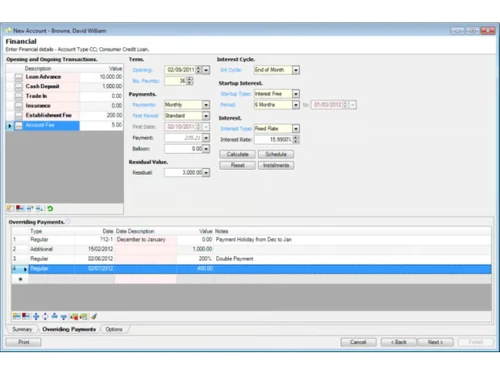The image size is (500, 375).
Task: Click the Cash Deposit row icon
Action: (19, 87)
